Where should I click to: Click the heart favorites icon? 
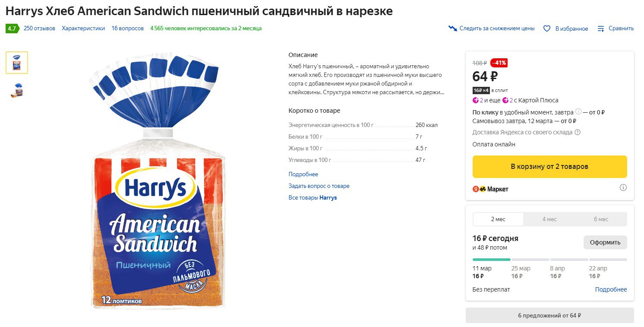coord(547,29)
